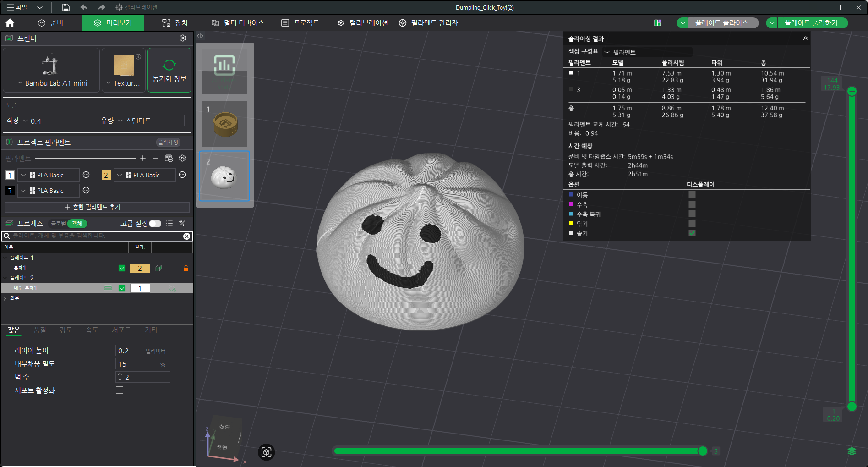Switch to the 멀티 디바이스 tab
Viewport: 868px width, 467px height.
[x=238, y=23]
